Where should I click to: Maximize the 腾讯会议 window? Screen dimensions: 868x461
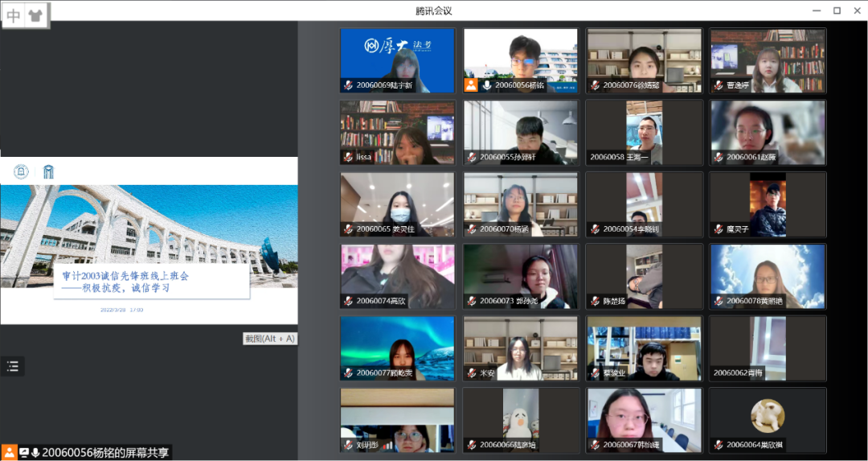click(837, 10)
